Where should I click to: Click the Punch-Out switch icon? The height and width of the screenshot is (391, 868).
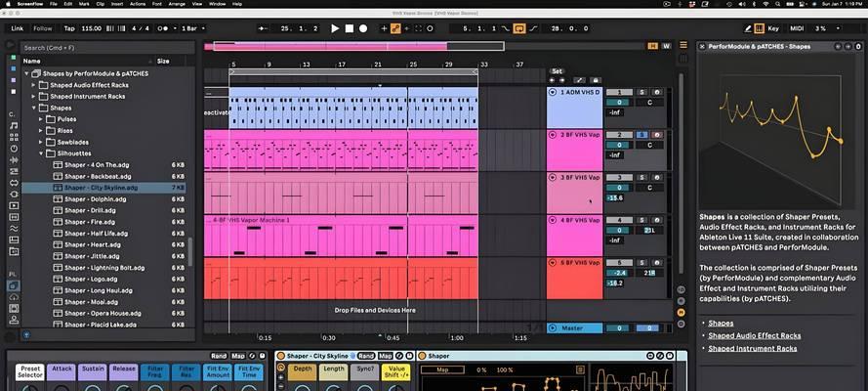point(534,28)
